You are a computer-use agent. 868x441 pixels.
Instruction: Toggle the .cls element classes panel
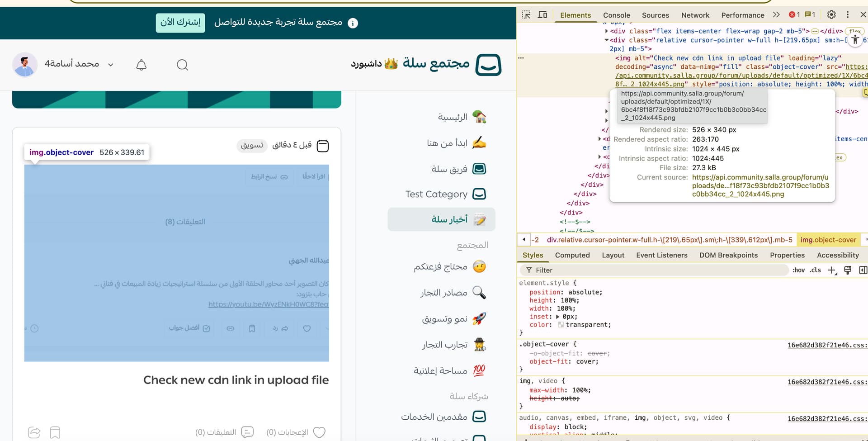(815, 270)
